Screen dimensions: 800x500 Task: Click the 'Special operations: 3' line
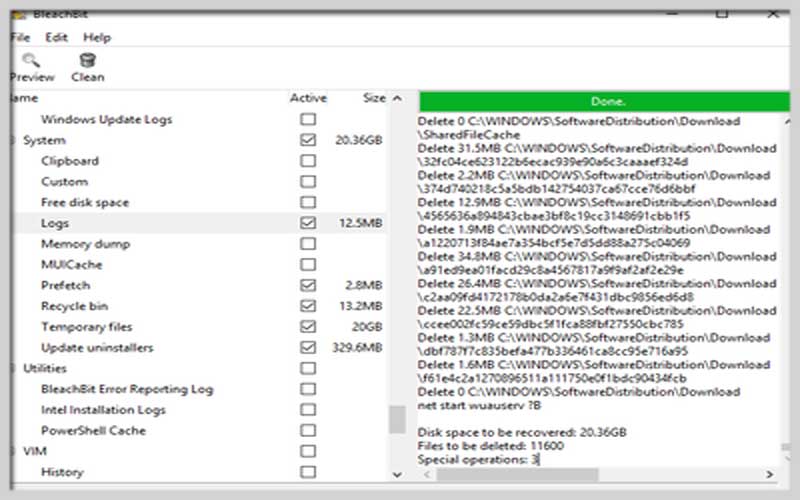478,459
